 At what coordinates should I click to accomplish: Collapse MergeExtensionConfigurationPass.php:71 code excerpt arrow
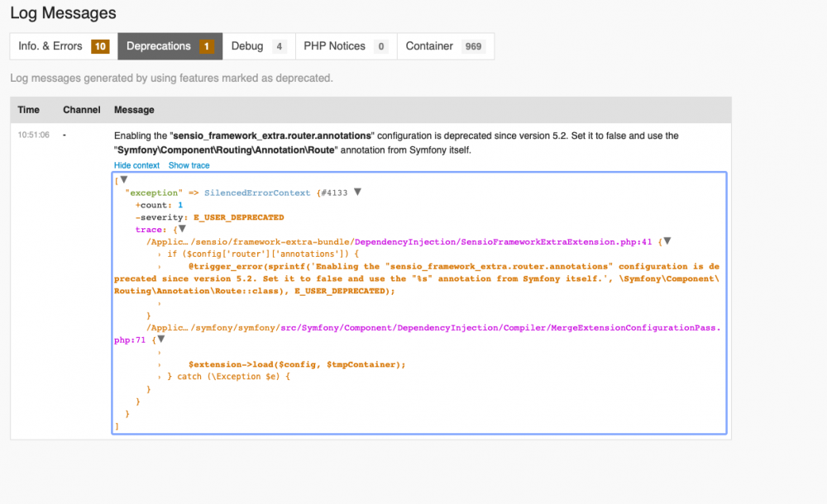(x=160, y=339)
